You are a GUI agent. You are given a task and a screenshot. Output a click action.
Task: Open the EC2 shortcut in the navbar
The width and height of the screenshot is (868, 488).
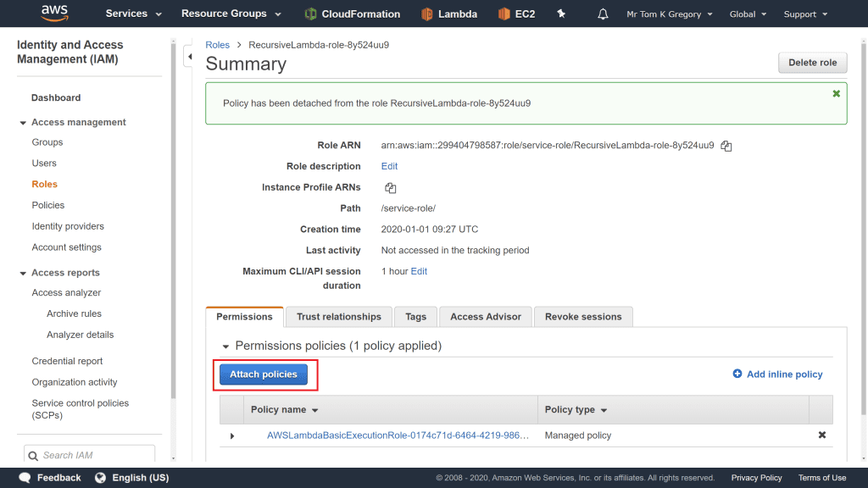pos(516,14)
